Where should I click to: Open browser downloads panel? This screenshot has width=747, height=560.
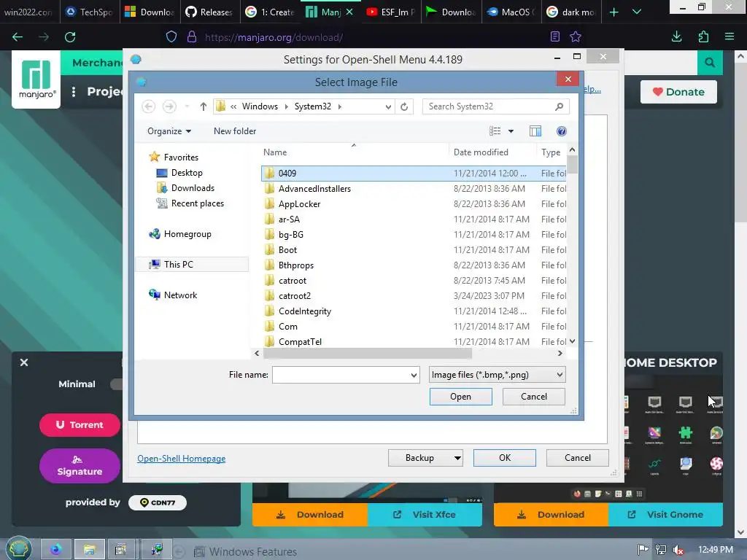676,36
